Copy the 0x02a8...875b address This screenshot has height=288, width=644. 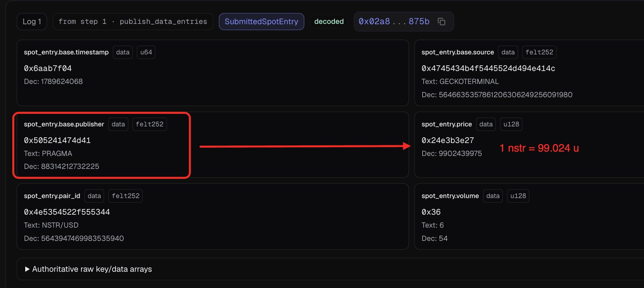tap(442, 22)
